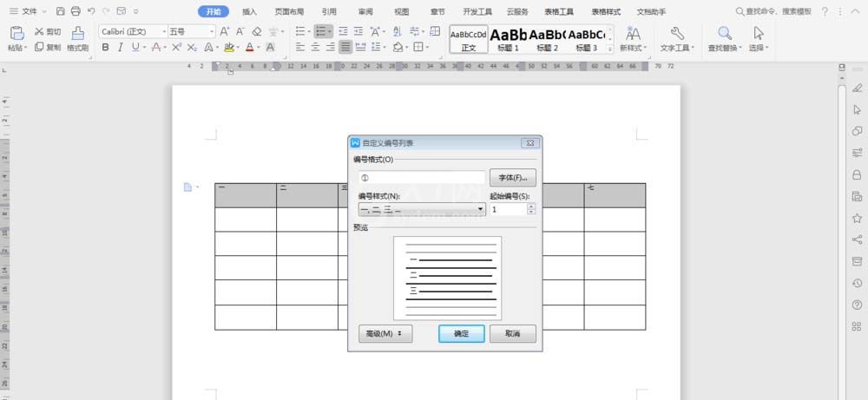Click the character shading icon
Image resolution: width=868 pixels, height=400 pixels.
point(270,48)
